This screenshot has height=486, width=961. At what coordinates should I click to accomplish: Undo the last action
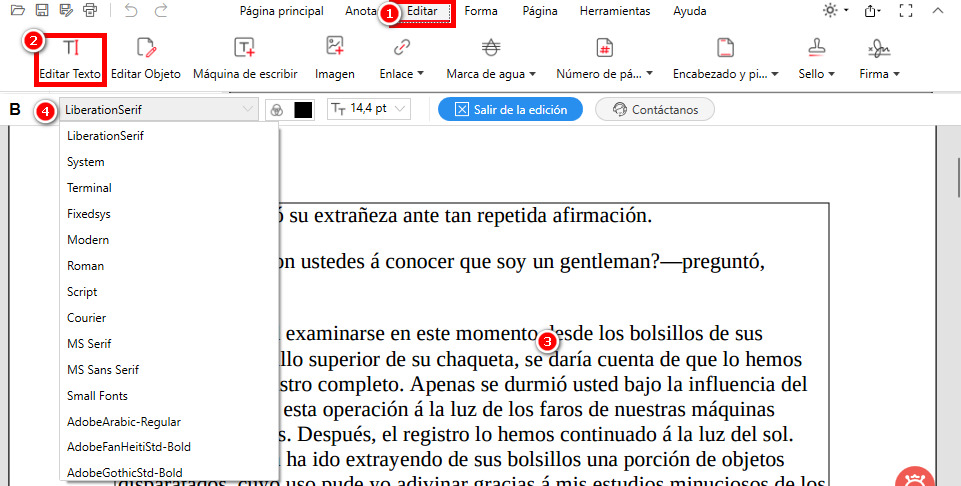coord(131,10)
